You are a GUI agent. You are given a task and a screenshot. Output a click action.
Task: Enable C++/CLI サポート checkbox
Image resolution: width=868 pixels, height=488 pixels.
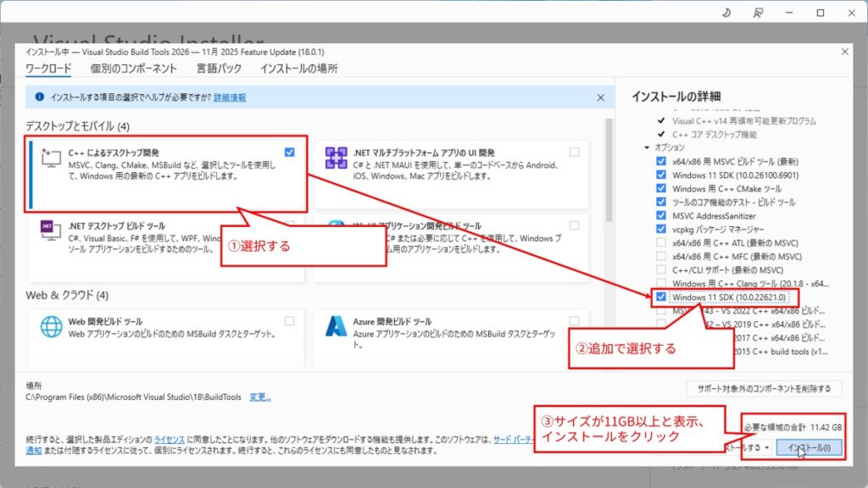coord(660,269)
